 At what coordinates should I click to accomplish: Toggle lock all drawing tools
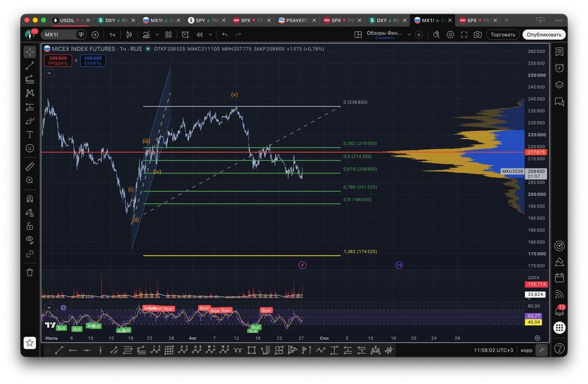(30, 226)
